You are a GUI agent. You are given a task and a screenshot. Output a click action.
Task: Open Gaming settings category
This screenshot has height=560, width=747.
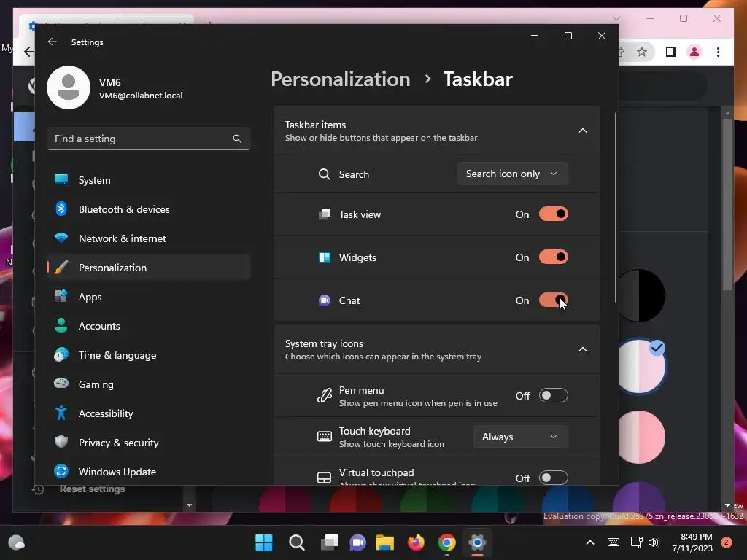click(149, 384)
